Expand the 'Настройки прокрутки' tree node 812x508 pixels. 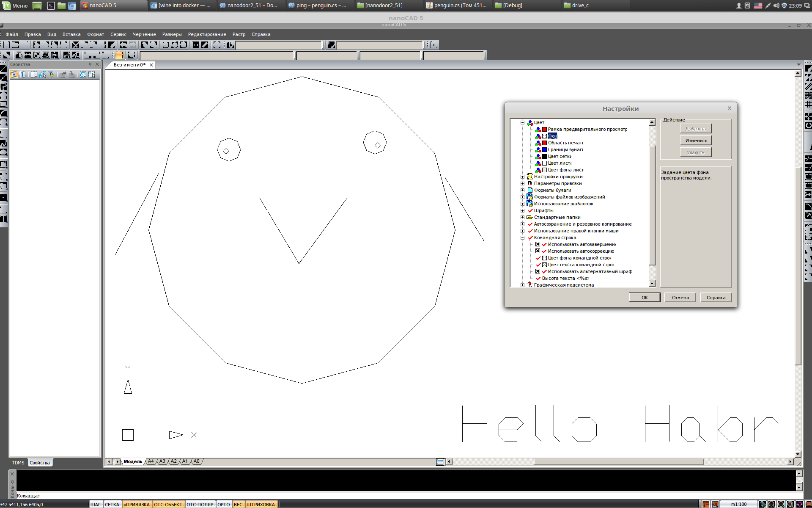pyautogui.click(x=523, y=177)
